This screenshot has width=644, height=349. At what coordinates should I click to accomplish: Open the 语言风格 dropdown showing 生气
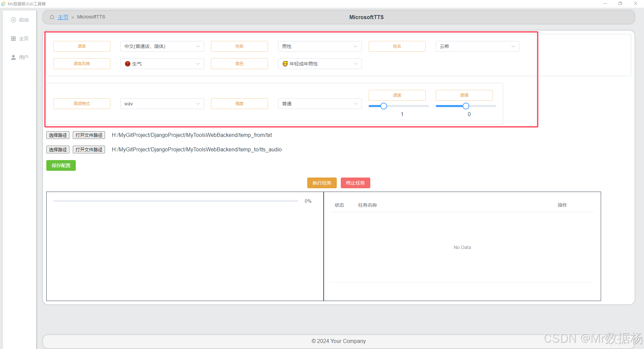[162, 64]
